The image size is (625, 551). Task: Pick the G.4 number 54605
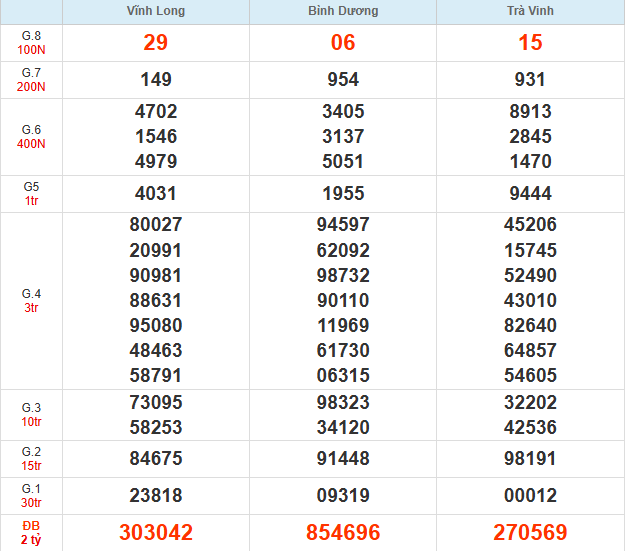(530, 376)
